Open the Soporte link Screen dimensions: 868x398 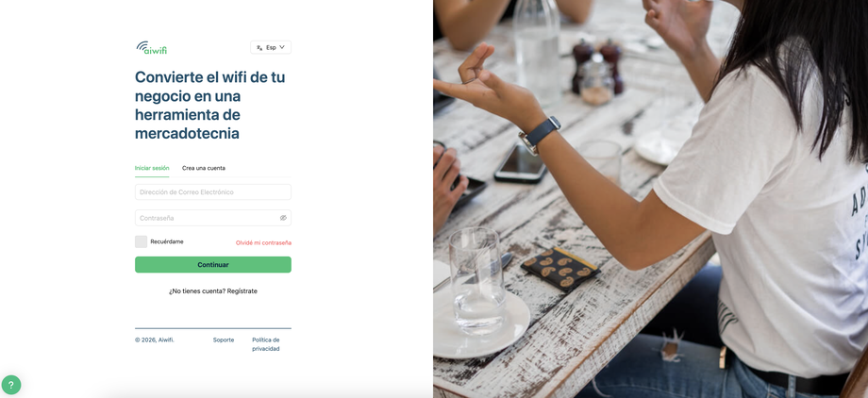tap(224, 340)
